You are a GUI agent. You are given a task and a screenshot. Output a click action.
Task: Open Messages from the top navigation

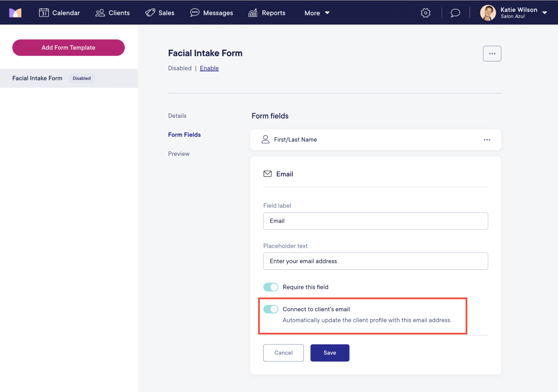[211, 13]
